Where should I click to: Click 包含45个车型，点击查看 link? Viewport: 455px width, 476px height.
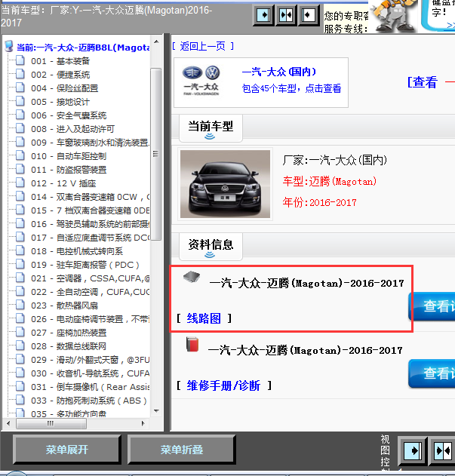point(291,88)
